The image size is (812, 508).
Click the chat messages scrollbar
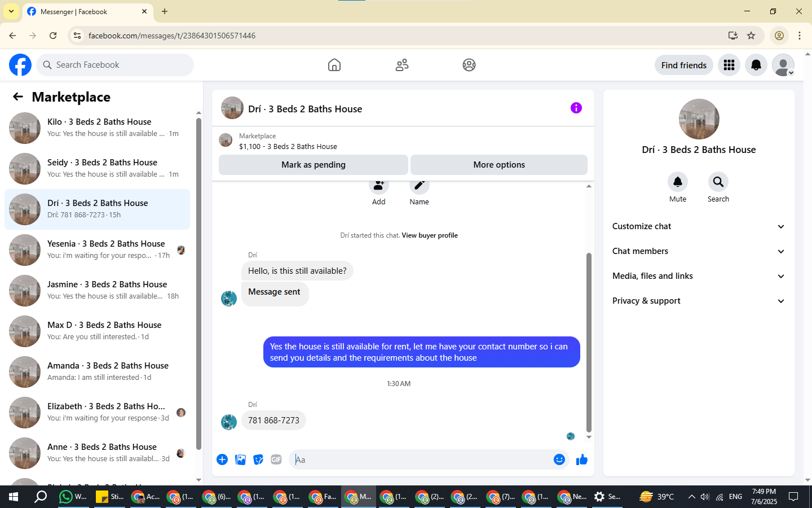tap(589, 341)
